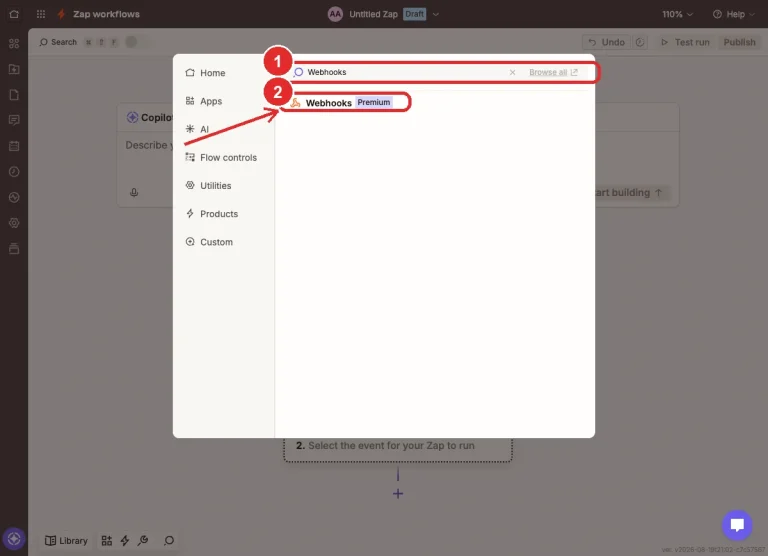This screenshot has height=556, width=768.
Task: Open the Help menu
Action: pyautogui.click(x=733, y=14)
